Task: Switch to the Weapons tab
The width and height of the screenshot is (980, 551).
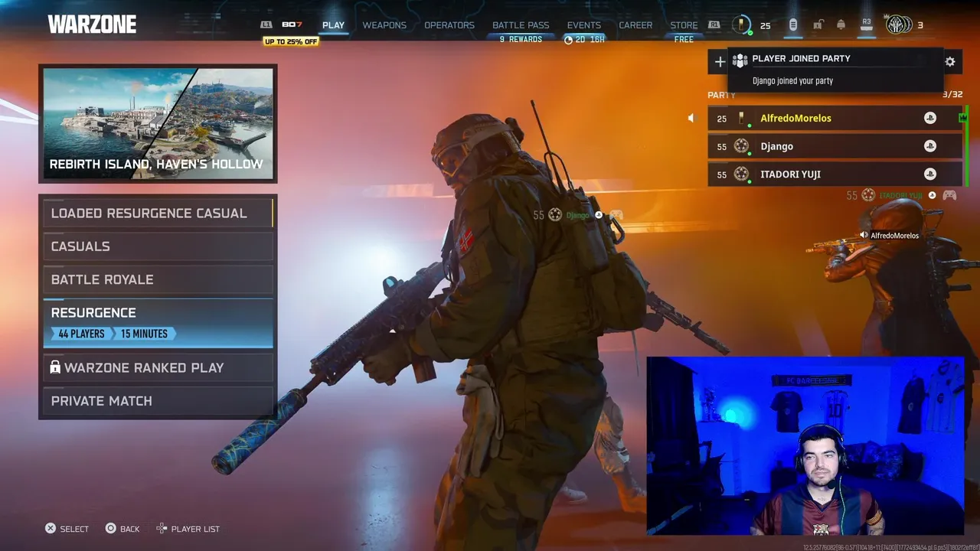Action: click(384, 25)
